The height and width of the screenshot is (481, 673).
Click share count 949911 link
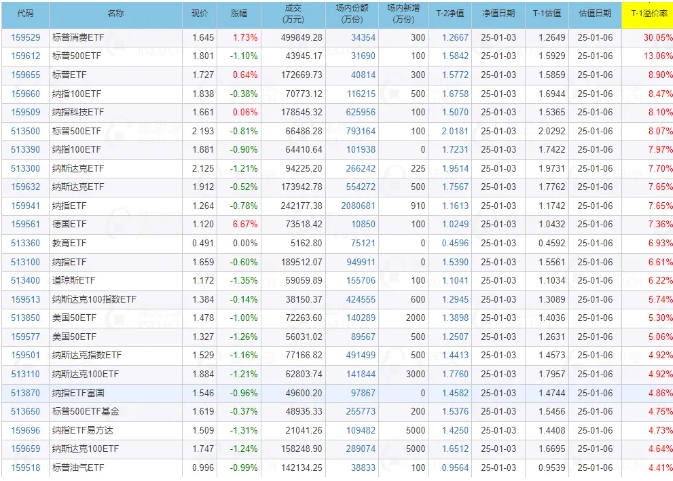[361, 262]
